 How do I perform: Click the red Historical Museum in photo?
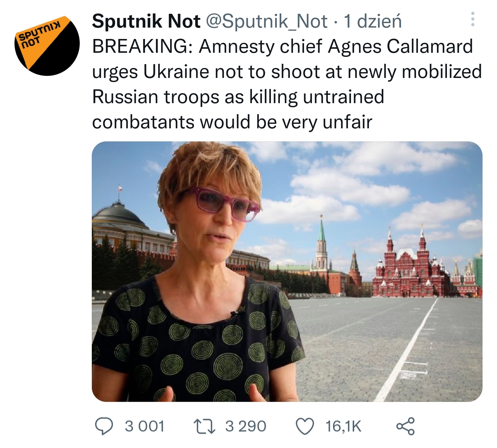(x=411, y=266)
